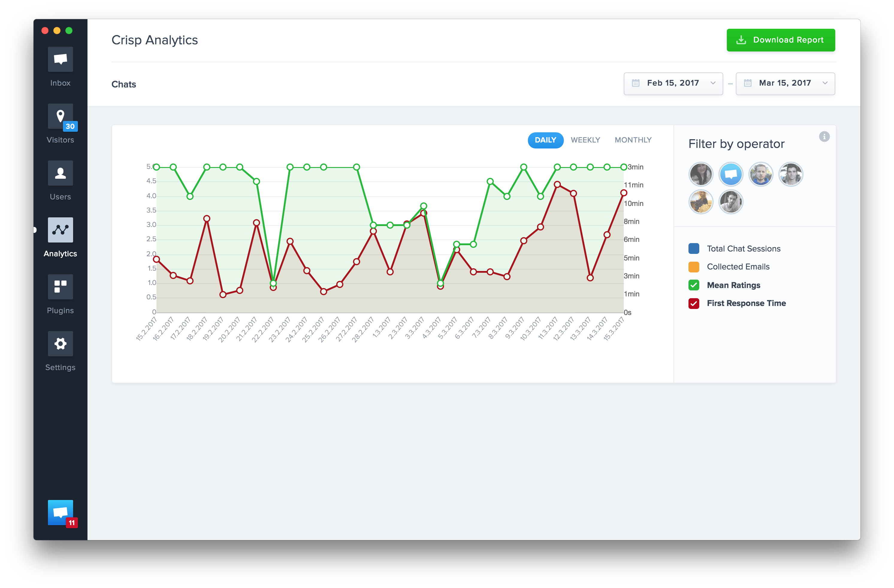Filter by the blue-shirt man operator avatar

(761, 174)
